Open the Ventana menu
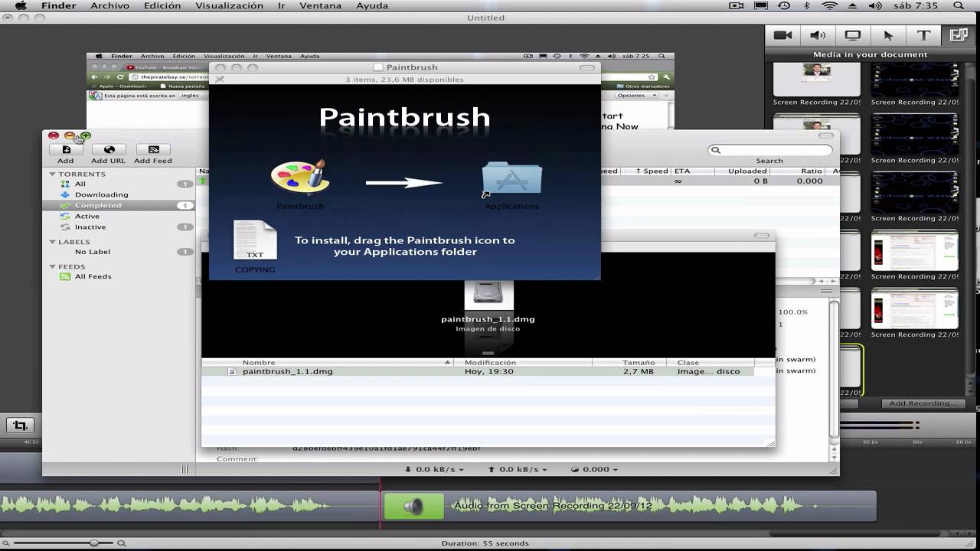The width and height of the screenshot is (980, 551). [x=320, y=5]
